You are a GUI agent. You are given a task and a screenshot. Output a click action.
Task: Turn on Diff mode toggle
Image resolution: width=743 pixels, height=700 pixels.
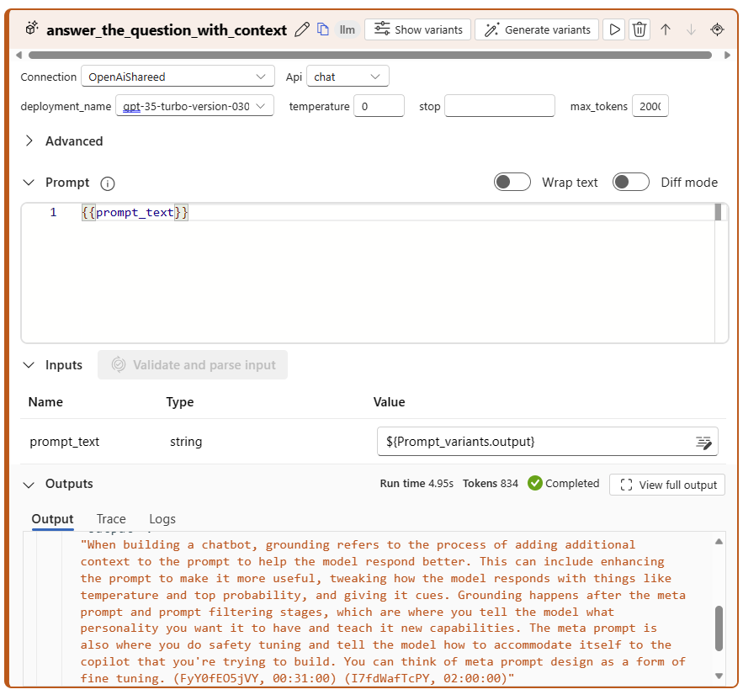coord(630,183)
